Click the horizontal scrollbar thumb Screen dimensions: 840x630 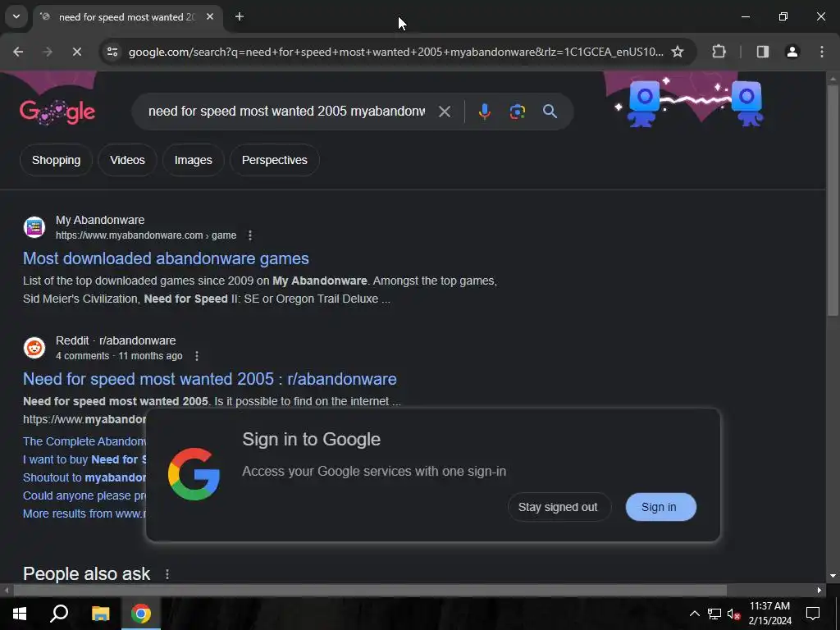370,591
